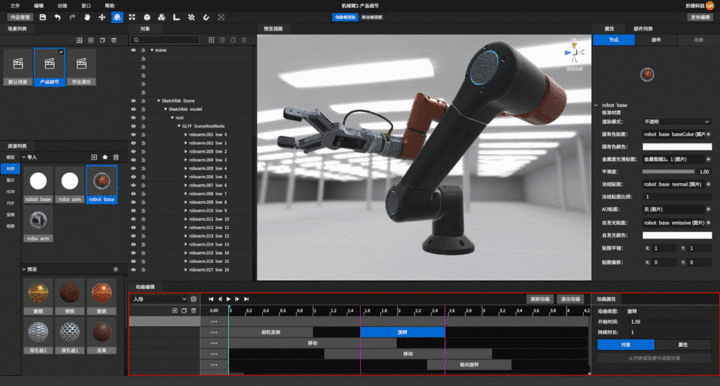Click the magnet-style toolbar icon
Viewport: 720px width, 386px height.
click(x=206, y=17)
